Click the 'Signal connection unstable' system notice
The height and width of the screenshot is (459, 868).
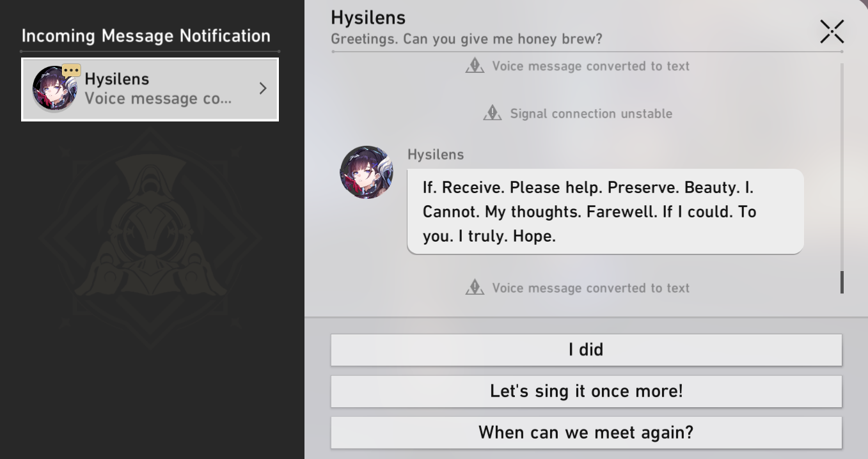[578, 113]
